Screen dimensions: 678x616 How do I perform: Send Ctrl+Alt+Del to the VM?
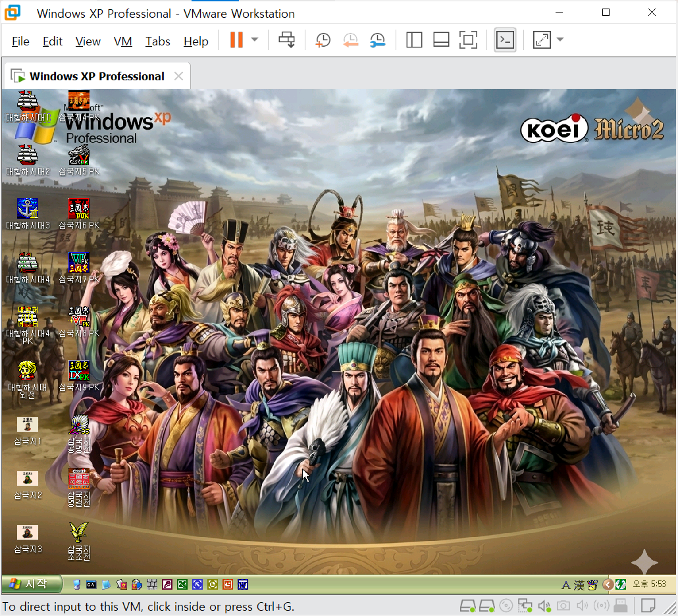286,39
